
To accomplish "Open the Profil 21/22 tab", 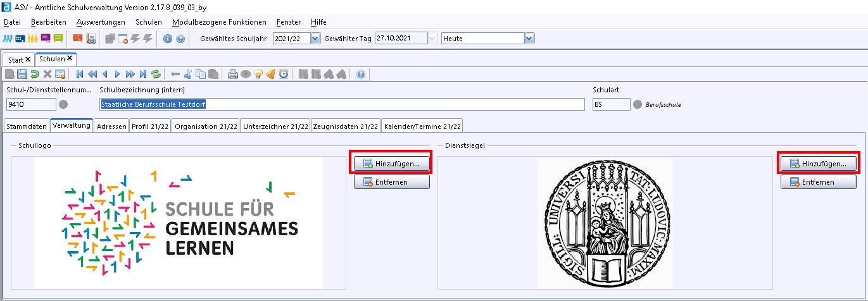I will tap(150, 126).
